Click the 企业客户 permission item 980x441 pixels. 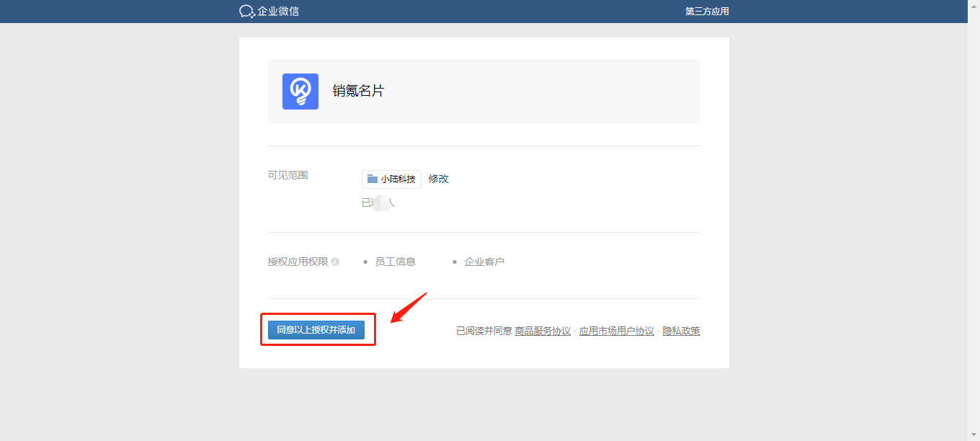pyautogui.click(x=484, y=262)
